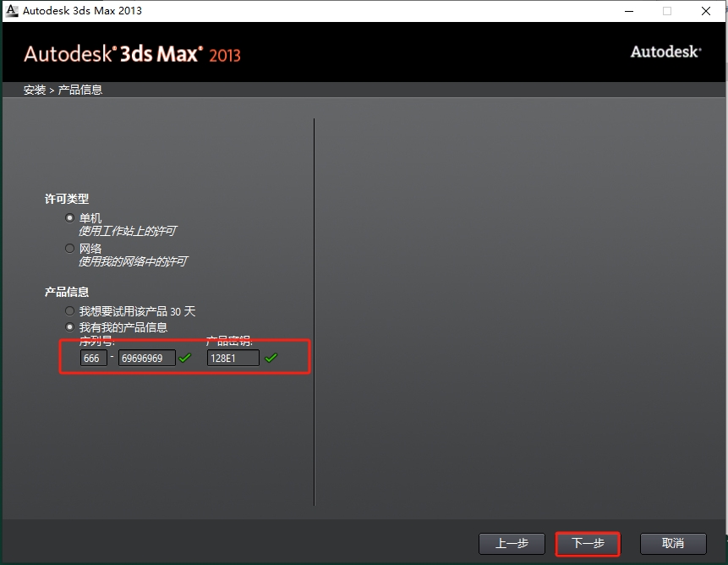Click the serial number prefix field 666
Screen dimensions: 728x565
tap(93, 358)
